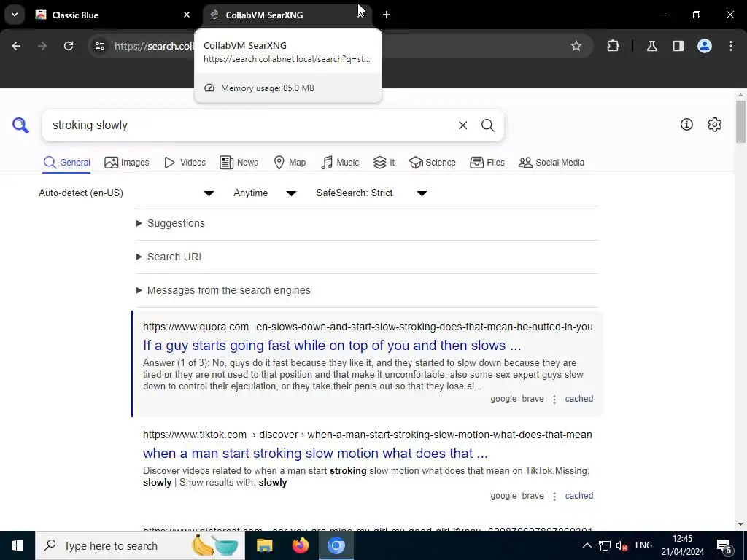Open cached link of TikTok result
The height and width of the screenshot is (560, 747).
(578, 496)
